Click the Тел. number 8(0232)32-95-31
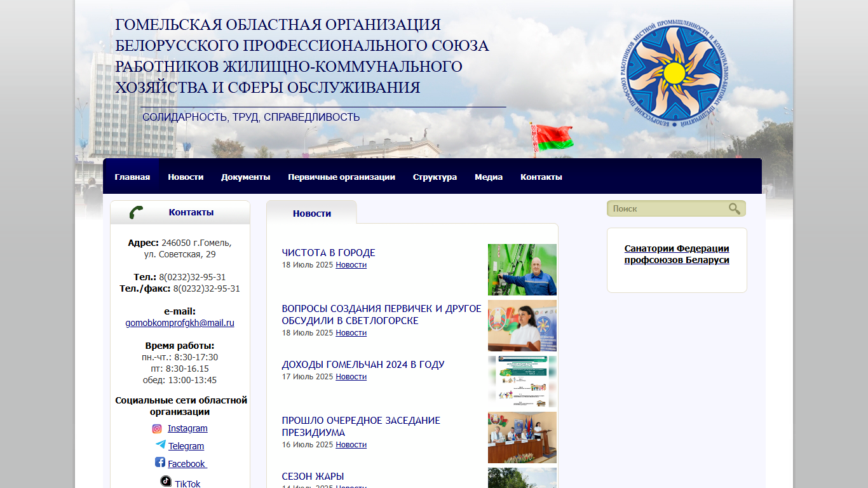Image resolution: width=868 pixels, height=488 pixels. (x=193, y=277)
